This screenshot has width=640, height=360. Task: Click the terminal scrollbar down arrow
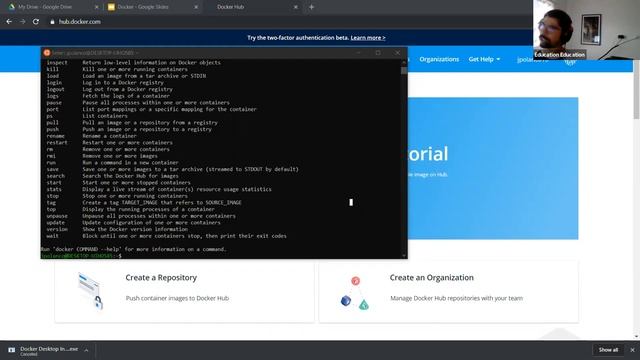(404, 256)
